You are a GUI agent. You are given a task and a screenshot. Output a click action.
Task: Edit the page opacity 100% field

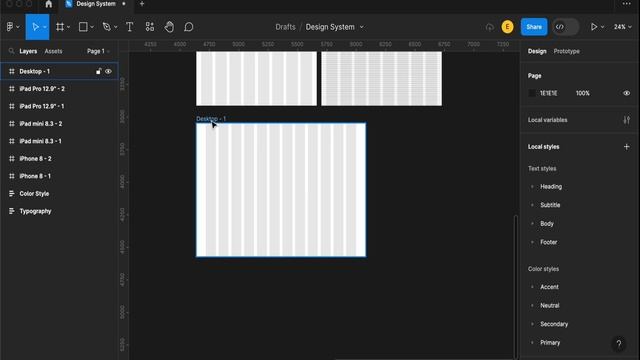pos(582,93)
